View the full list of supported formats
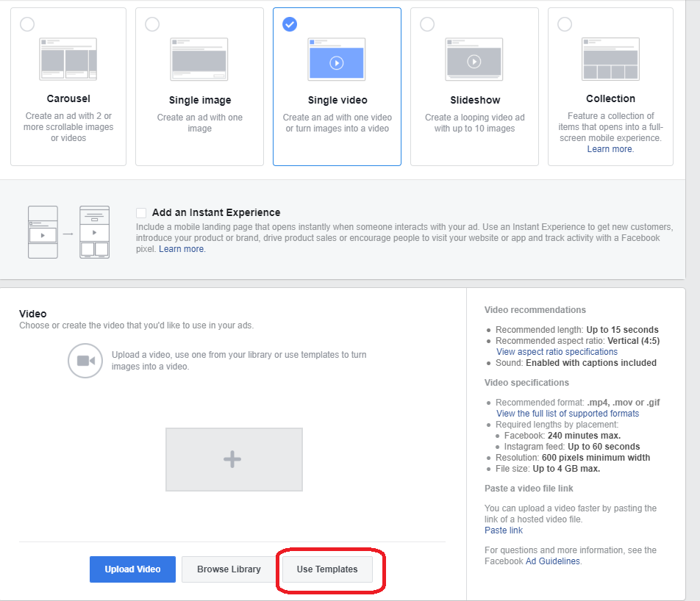The height and width of the screenshot is (601, 700). [568, 414]
